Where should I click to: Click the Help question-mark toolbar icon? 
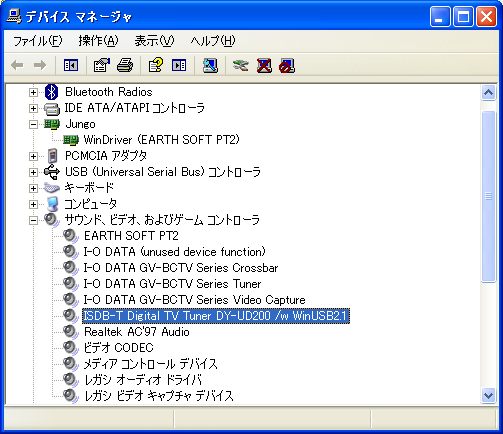pyautogui.click(x=156, y=65)
